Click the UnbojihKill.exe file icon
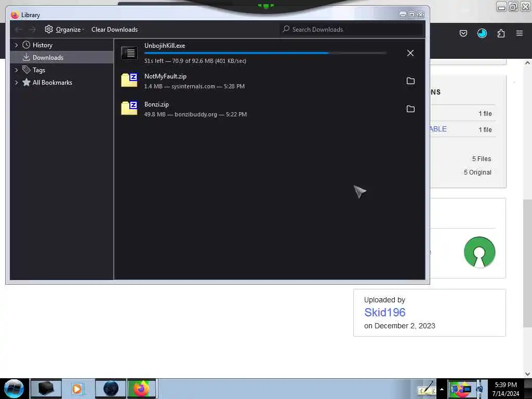The image size is (532, 399). (129, 53)
